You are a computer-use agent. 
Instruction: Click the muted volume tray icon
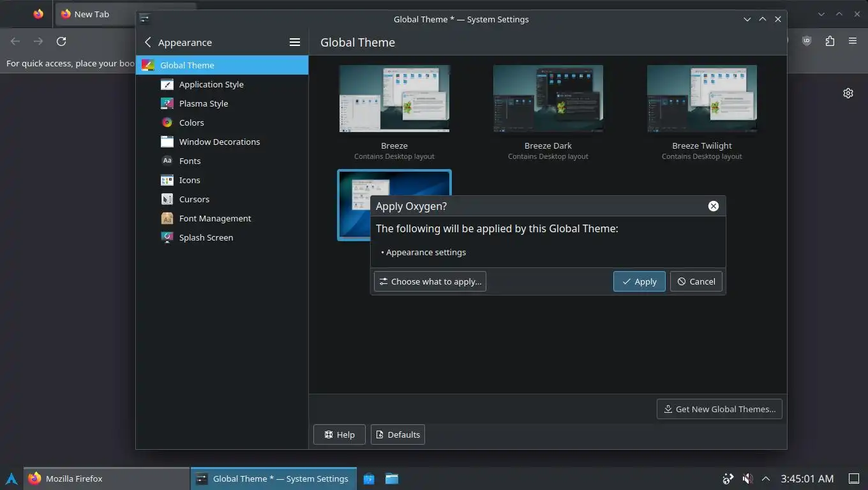[747, 479]
